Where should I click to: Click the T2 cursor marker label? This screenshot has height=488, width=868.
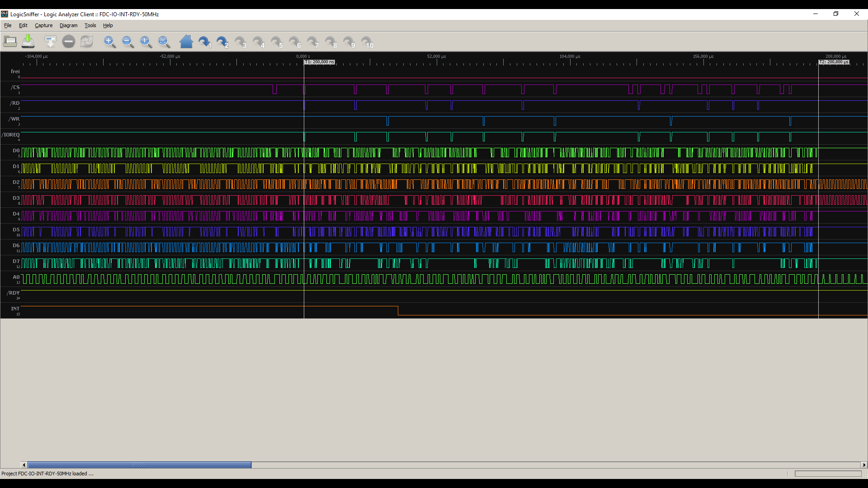[x=834, y=62]
